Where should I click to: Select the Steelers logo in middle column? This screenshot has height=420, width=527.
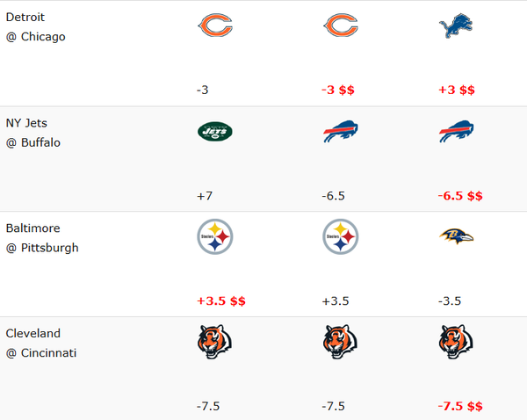click(340, 236)
